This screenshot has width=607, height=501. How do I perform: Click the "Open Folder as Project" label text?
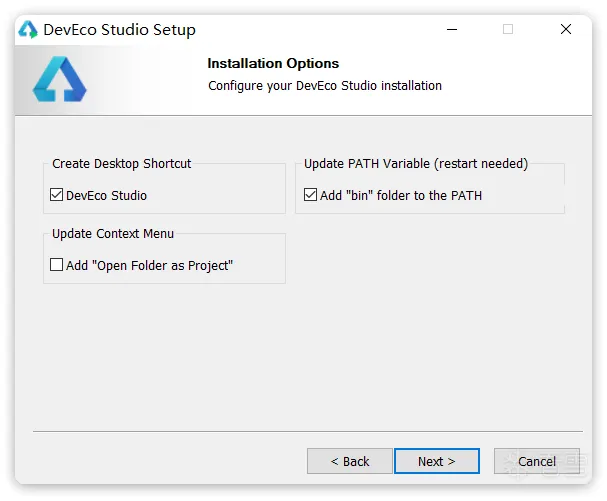click(x=149, y=265)
